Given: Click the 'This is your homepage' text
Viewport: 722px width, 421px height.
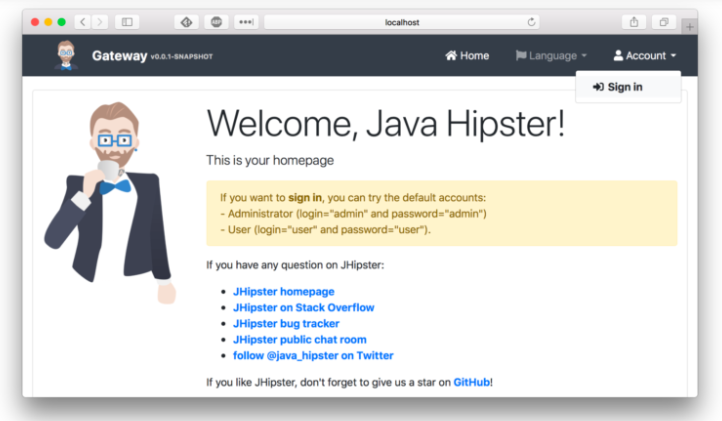Looking at the screenshot, I should coord(270,160).
